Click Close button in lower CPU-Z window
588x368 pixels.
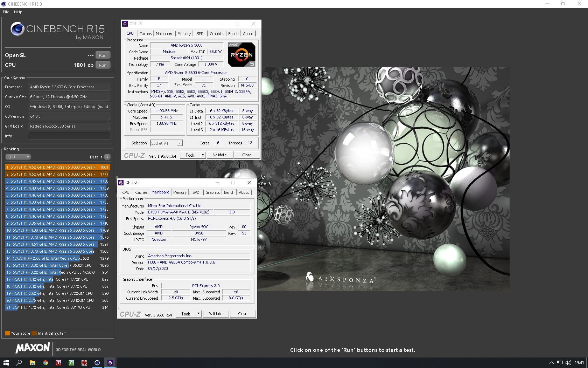click(243, 314)
